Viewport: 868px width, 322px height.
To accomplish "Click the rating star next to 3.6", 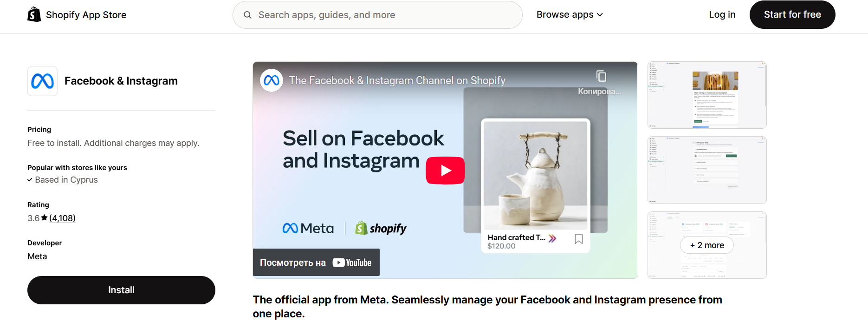I will pos(44,217).
